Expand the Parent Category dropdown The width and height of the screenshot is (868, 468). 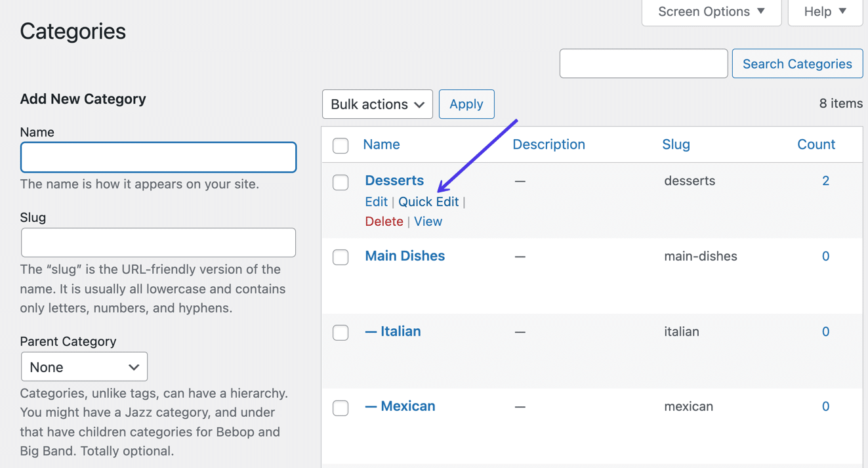[x=84, y=367]
